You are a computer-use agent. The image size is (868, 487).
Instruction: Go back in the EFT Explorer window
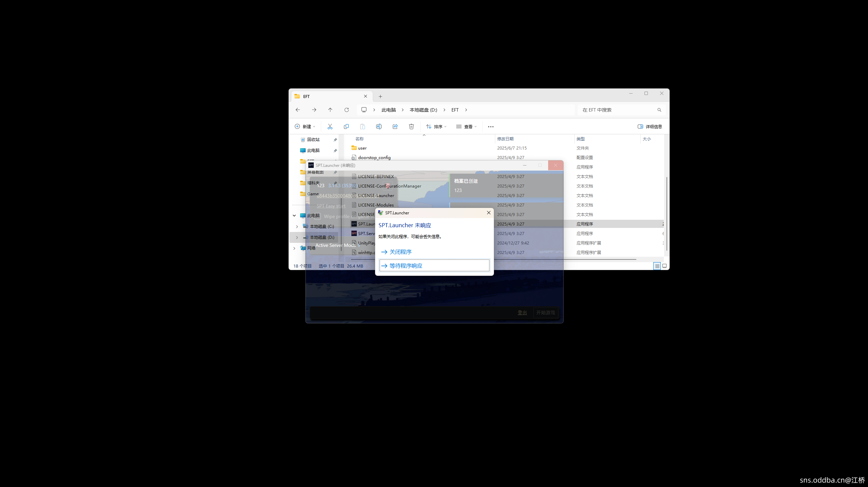(x=297, y=110)
